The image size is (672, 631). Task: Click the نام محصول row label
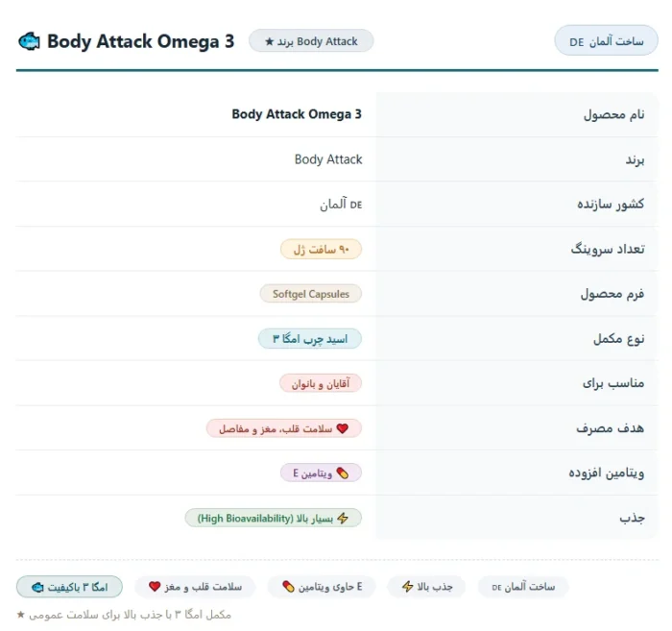(613, 114)
